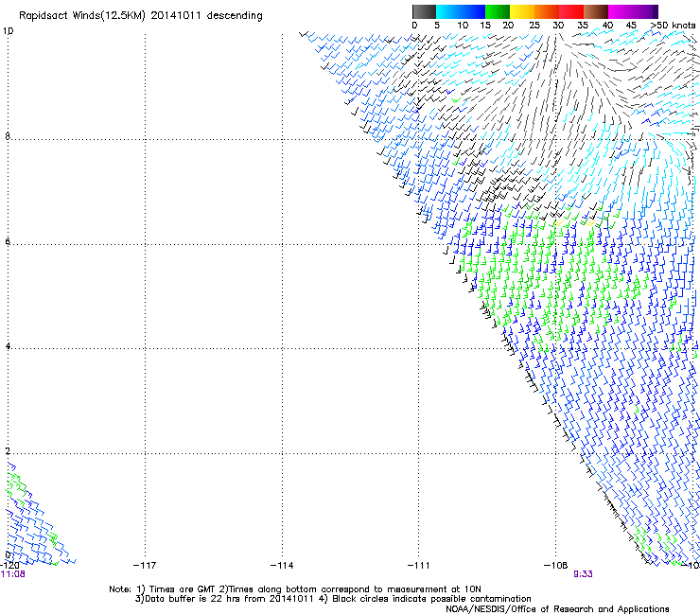The width and height of the screenshot is (700, 615).
Task: Click the '20' label under the color bar
Action: [x=509, y=26]
